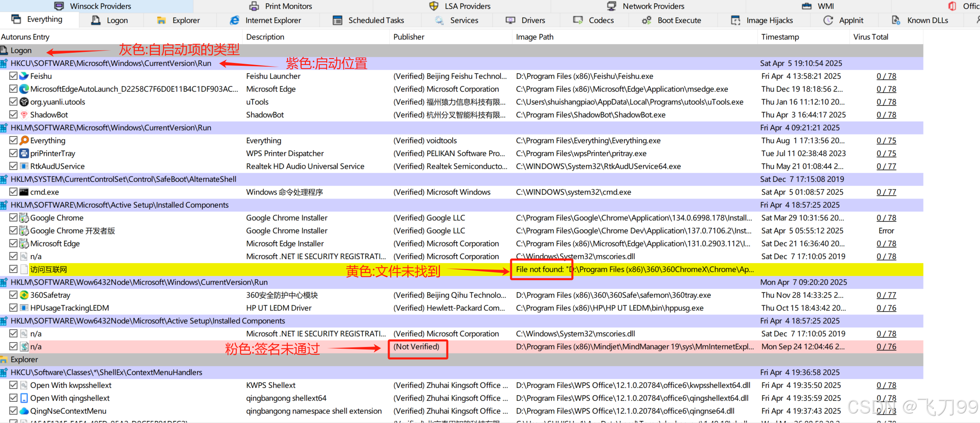The width and height of the screenshot is (980, 423).
Task: Click the Print Monitors printer icon
Action: [x=254, y=6]
